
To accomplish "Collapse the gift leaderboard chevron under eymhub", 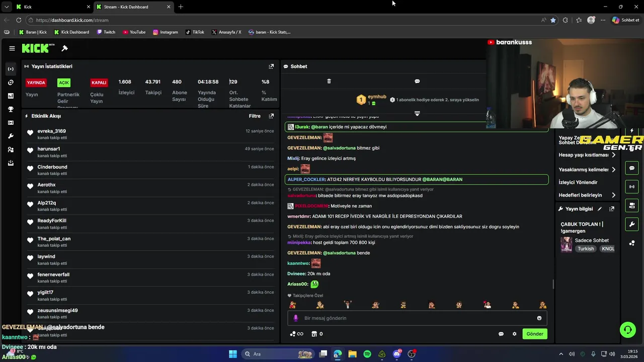I will 417,114.
